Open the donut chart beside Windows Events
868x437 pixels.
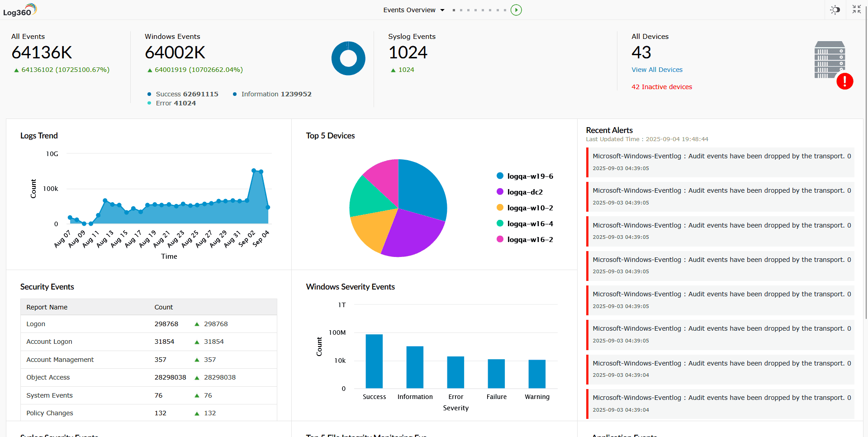(x=348, y=58)
